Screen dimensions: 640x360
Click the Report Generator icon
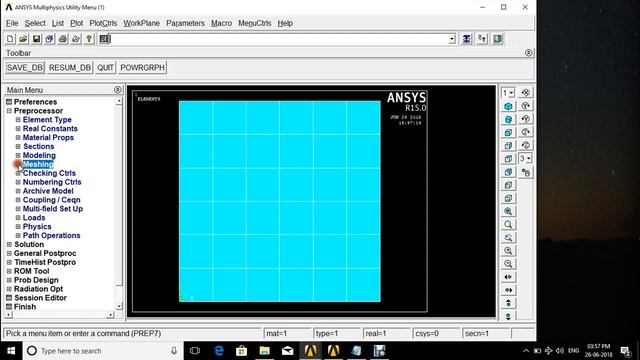[x=76, y=39]
